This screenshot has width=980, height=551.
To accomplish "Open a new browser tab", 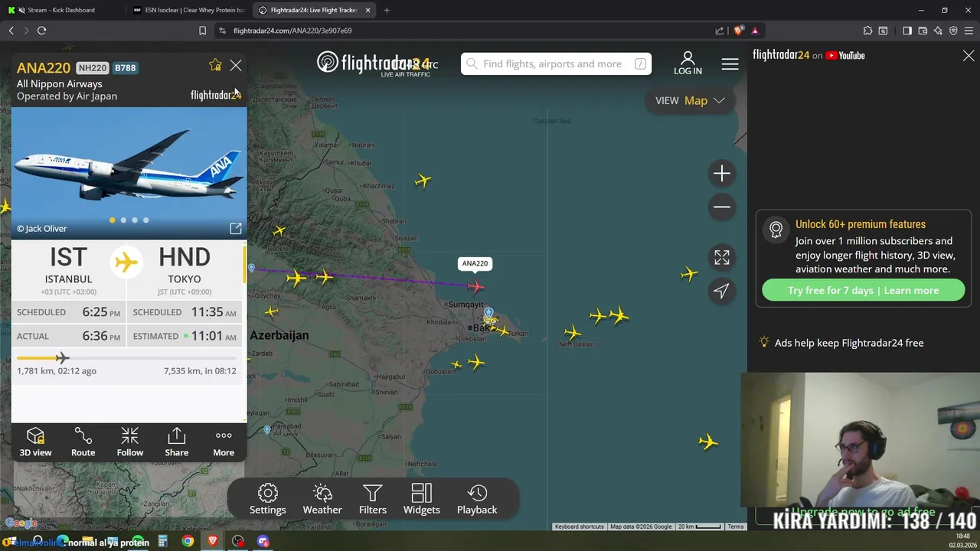I will tap(387, 10).
